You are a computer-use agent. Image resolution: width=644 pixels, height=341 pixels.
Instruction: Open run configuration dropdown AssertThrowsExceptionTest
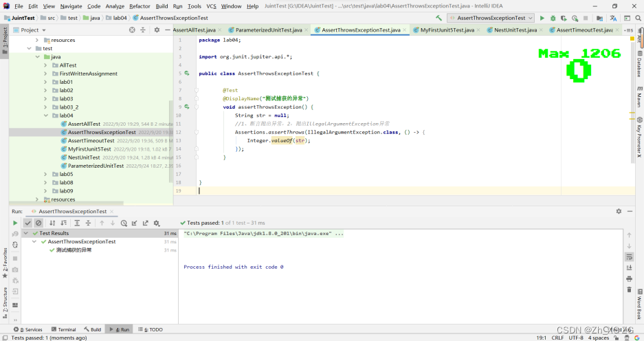tap(491, 18)
